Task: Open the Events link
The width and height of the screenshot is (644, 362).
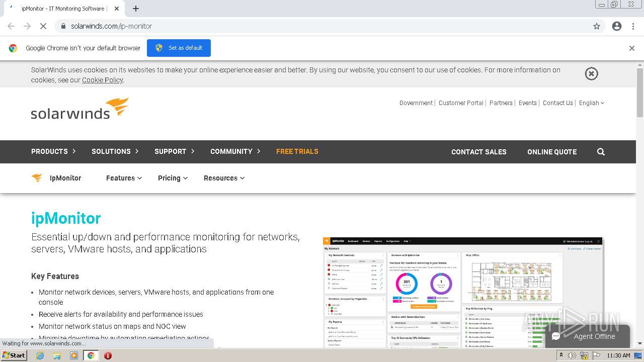Action: (x=528, y=103)
